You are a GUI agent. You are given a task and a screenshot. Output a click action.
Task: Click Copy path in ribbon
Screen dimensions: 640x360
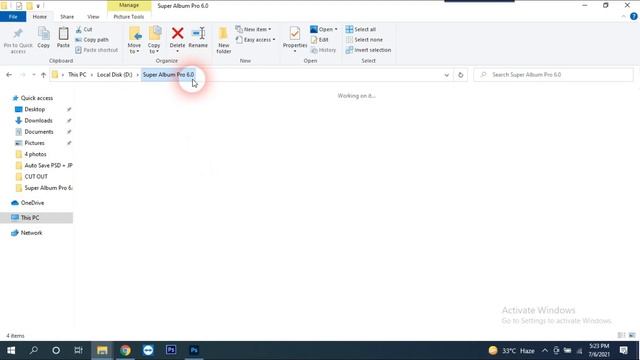(x=92, y=40)
